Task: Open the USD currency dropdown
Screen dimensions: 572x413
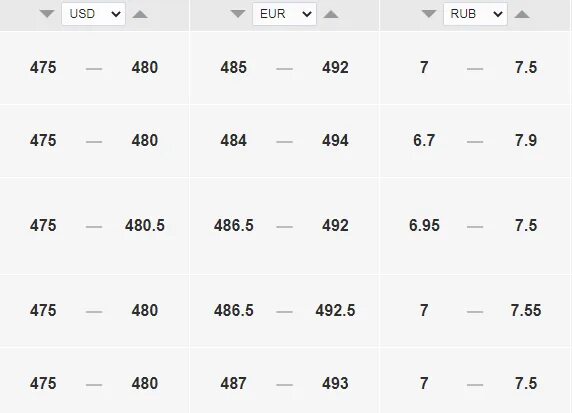Action: point(93,14)
